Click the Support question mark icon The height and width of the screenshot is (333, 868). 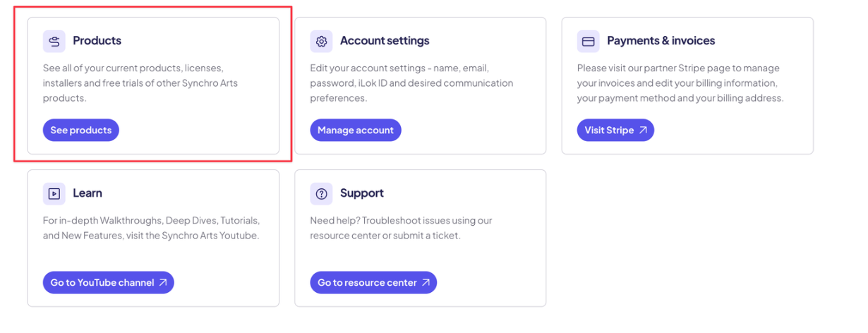321,193
